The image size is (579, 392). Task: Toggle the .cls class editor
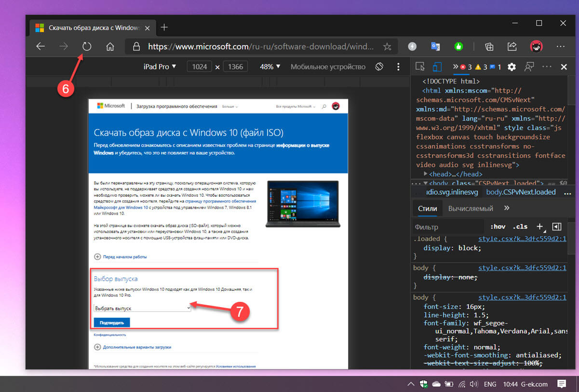[520, 227]
